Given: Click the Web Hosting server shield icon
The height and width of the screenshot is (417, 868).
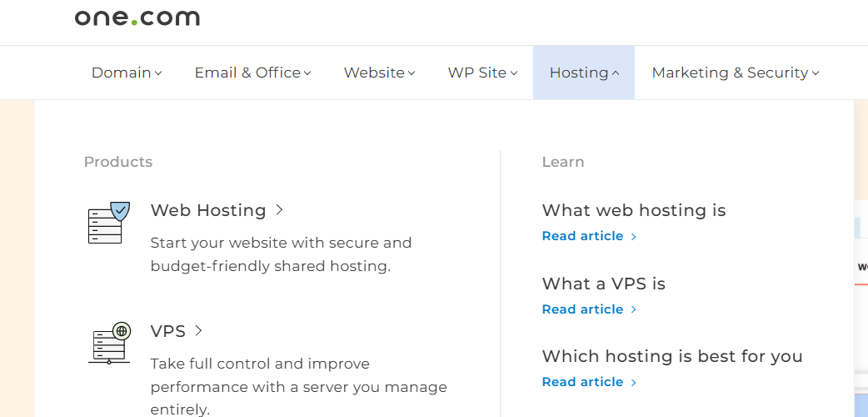Looking at the screenshot, I should coord(109,223).
